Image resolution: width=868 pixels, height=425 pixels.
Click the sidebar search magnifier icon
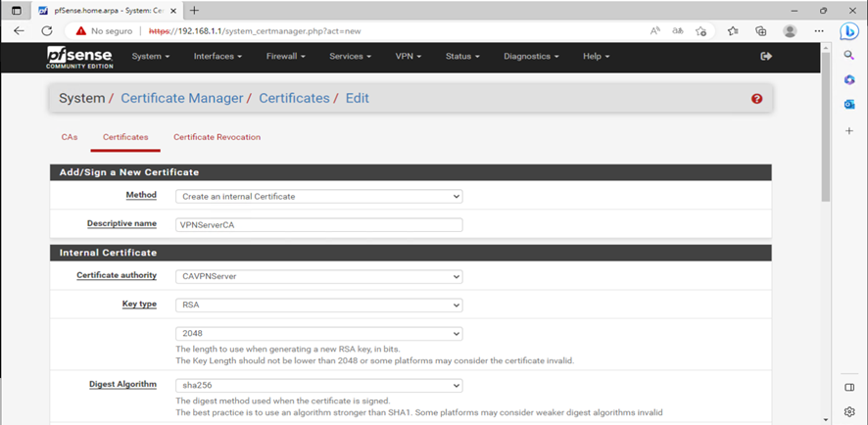(849, 55)
